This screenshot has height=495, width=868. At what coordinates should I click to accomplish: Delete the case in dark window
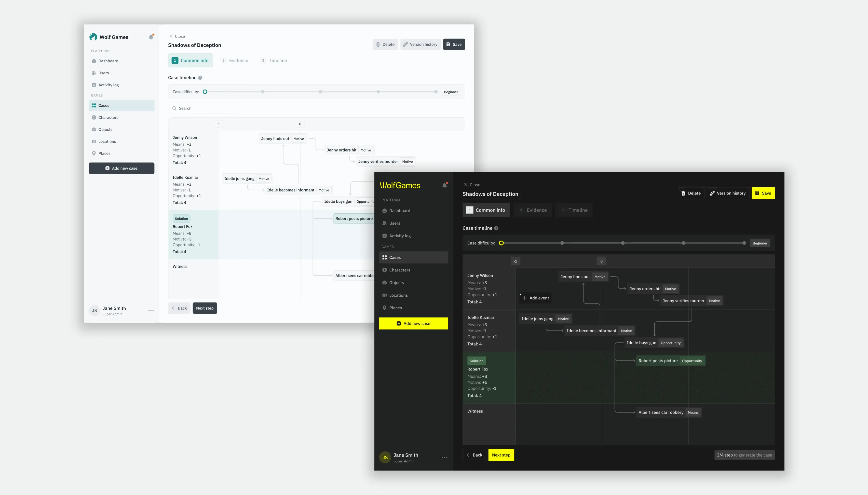click(x=691, y=193)
